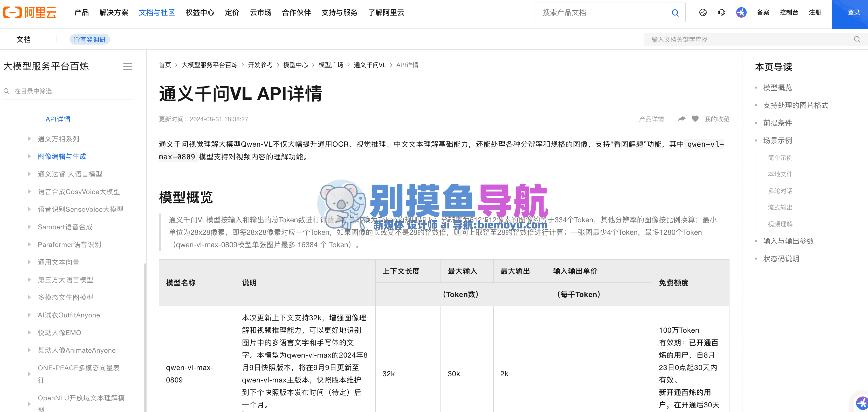Viewport: 868px width, 412px height.
Task: Click the magnifier icon in directory filter
Action: tap(6, 91)
